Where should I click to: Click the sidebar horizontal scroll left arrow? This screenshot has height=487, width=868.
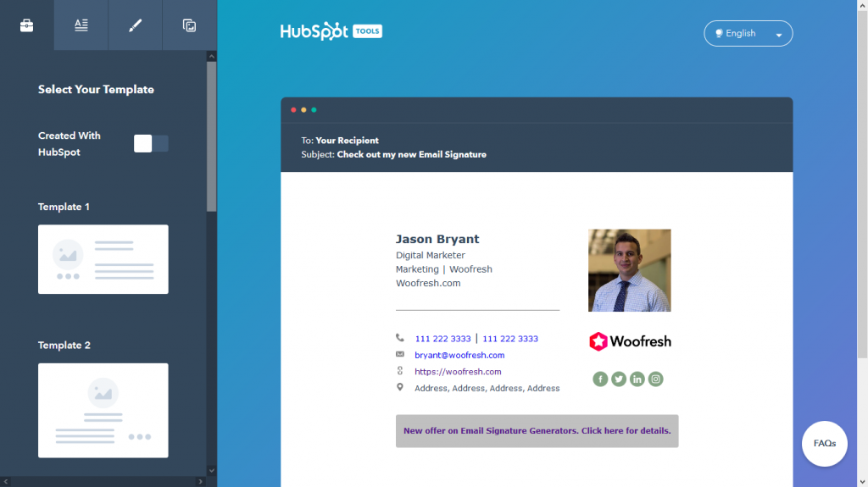tap(6, 481)
